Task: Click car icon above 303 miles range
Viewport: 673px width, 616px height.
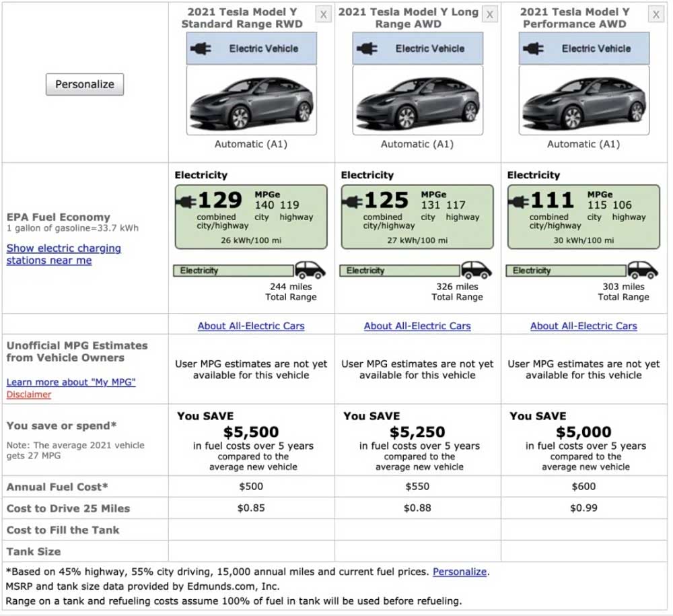Action: coord(643,270)
